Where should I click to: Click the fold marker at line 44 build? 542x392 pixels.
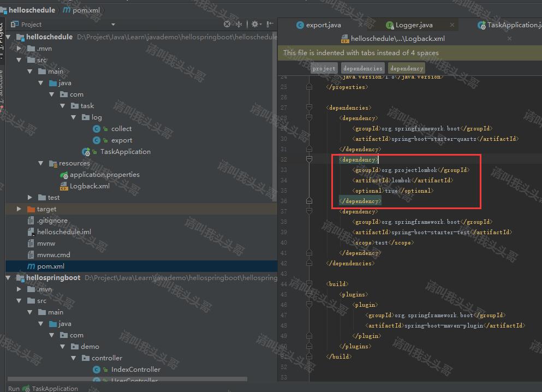(309, 284)
